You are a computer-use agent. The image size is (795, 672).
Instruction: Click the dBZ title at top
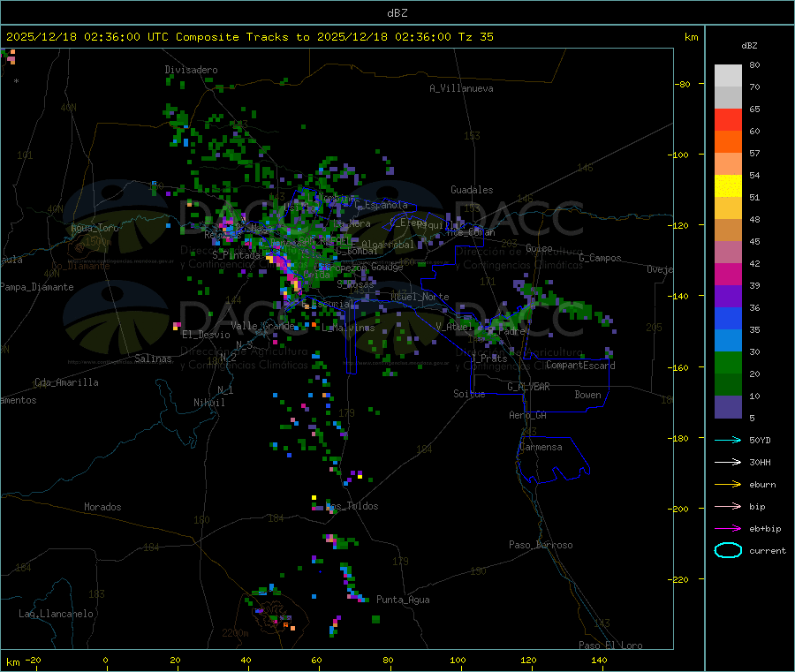397,13
